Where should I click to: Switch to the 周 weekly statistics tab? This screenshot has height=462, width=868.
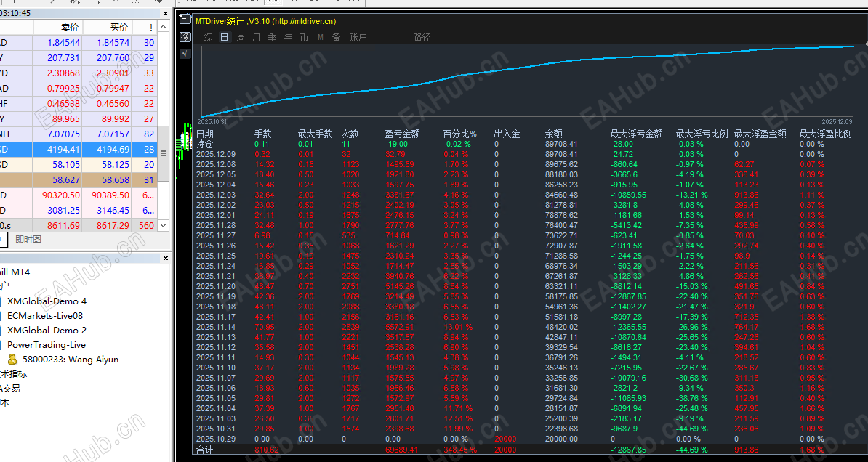[240, 37]
